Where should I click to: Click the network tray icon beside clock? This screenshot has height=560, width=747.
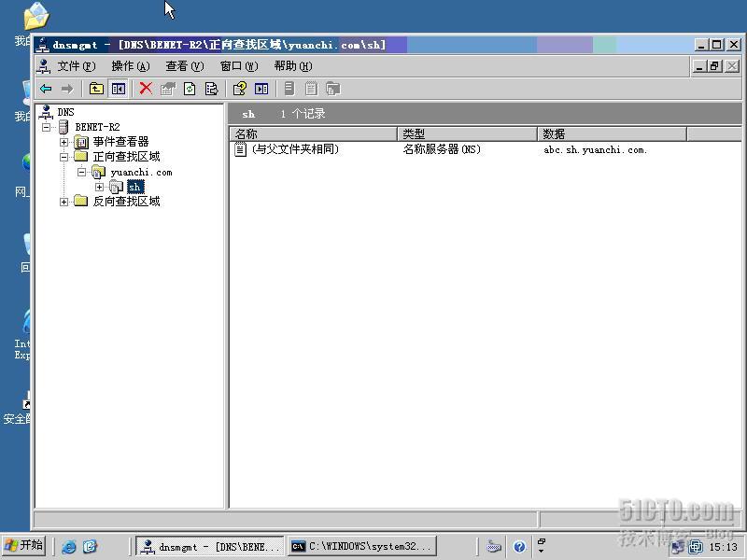point(696,547)
